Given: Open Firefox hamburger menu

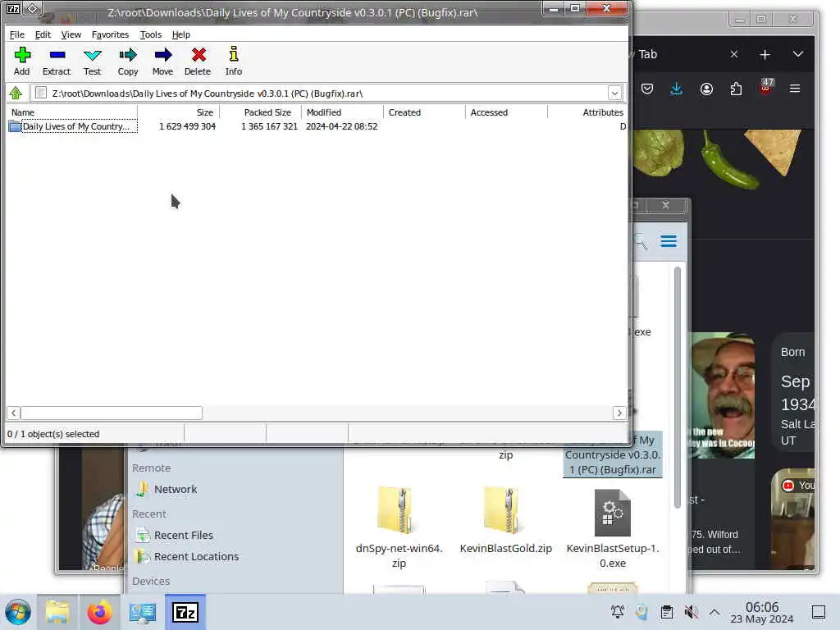Looking at the screenshot, I should coord(794,89).
